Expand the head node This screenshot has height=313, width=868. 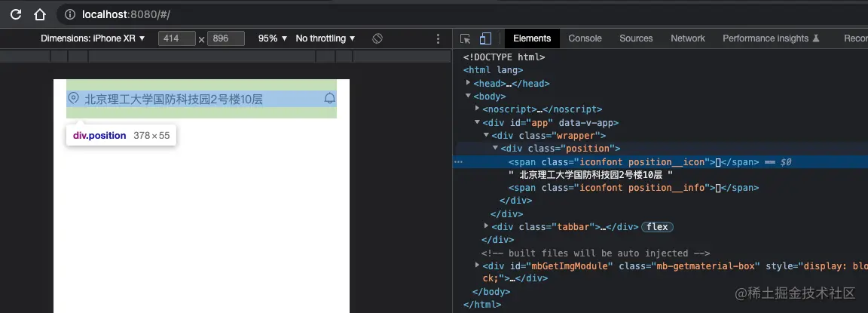point(469,82)
